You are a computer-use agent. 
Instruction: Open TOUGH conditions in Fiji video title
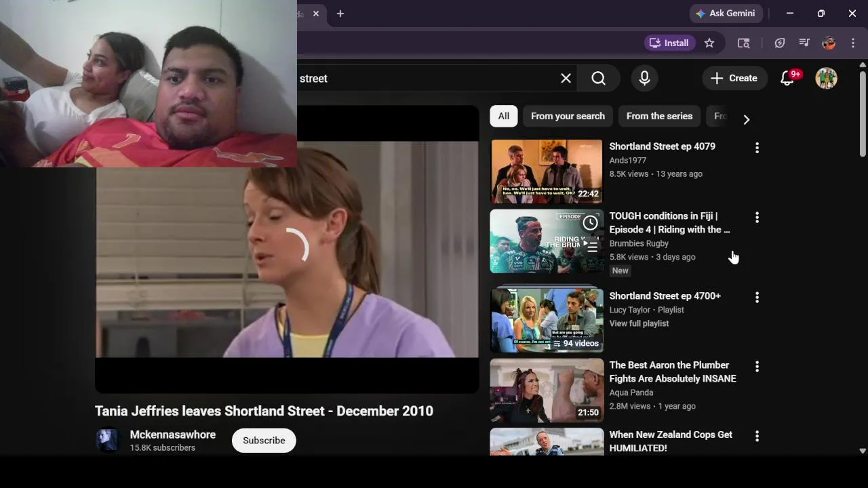pyautogui.click(x=669, y=222)
